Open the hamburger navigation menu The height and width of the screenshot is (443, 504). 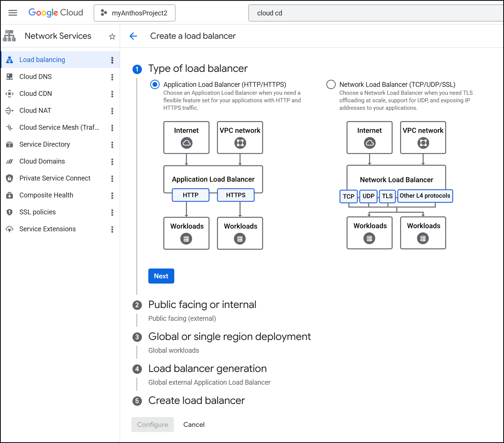13,13
